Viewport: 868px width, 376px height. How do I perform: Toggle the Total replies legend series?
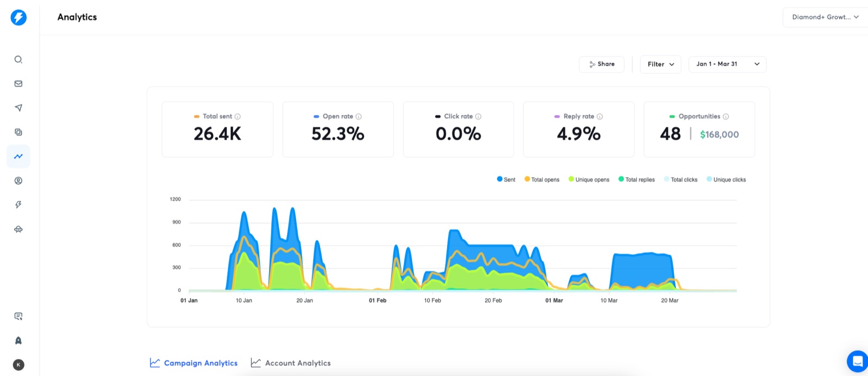point(637,179)
